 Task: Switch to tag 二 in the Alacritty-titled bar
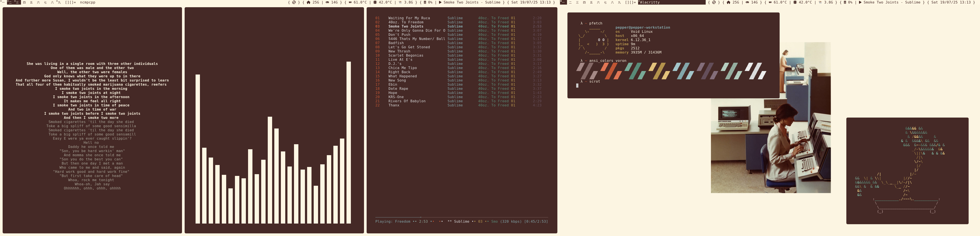570,2
